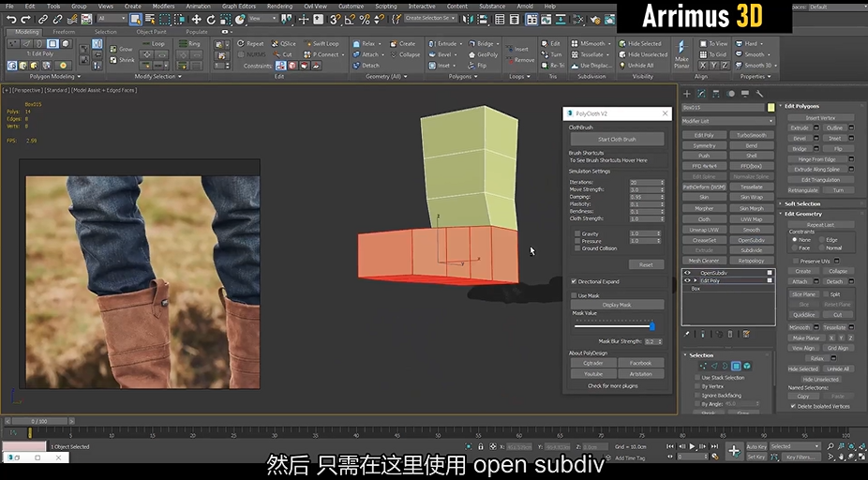This screenshot has height=480, width=868.
Task: Toggle 3D Snaps
Action: (x=336, y=20)
